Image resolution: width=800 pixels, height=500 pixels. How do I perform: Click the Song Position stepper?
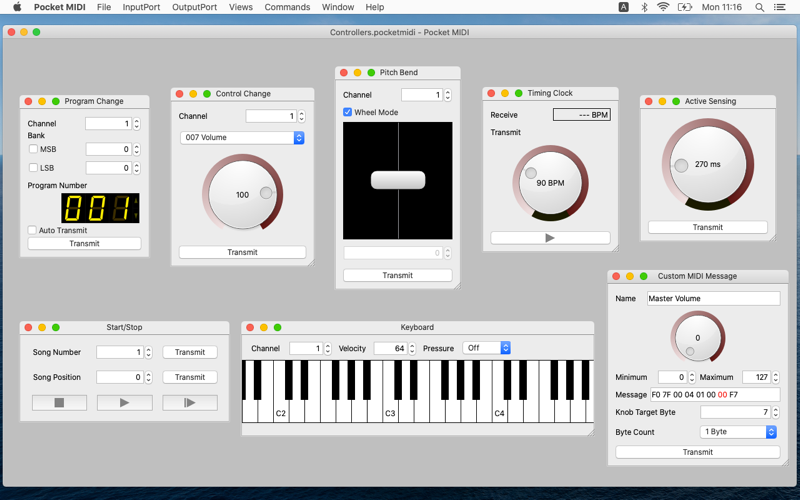click(148, 377)
